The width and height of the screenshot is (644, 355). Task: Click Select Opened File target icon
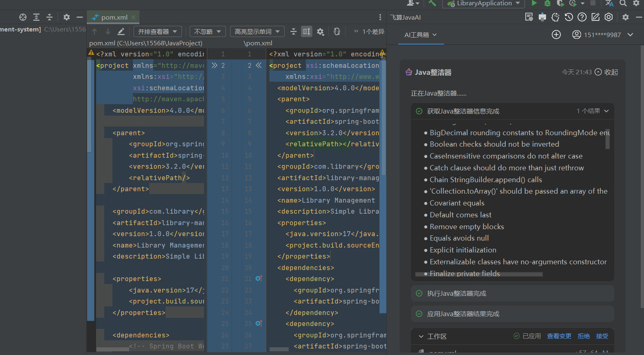tap(23, 17)
